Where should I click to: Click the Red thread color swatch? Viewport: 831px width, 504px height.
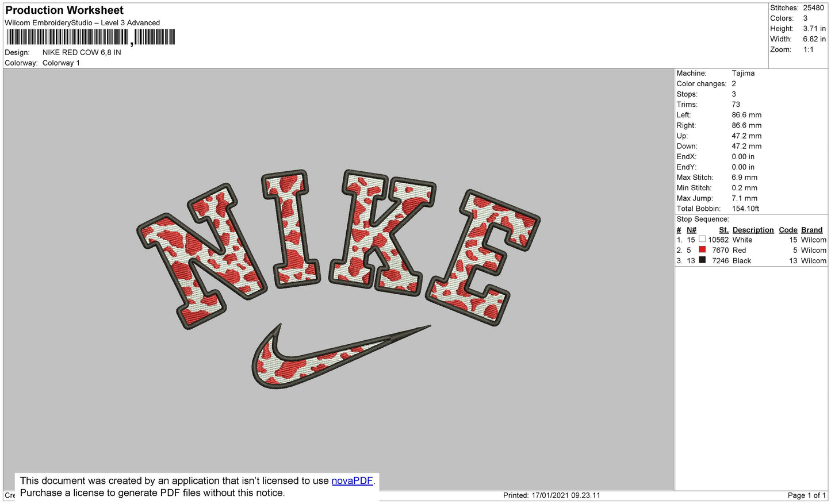point(702,249)
